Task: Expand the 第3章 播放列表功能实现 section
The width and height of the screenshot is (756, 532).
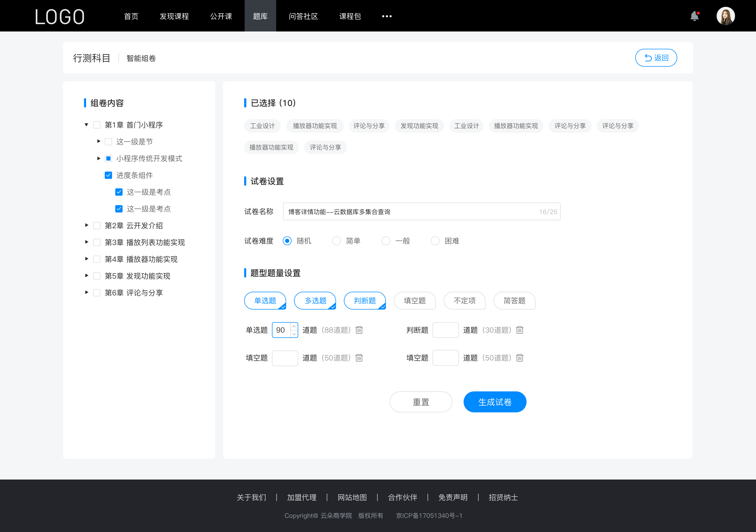Action: 86,242
